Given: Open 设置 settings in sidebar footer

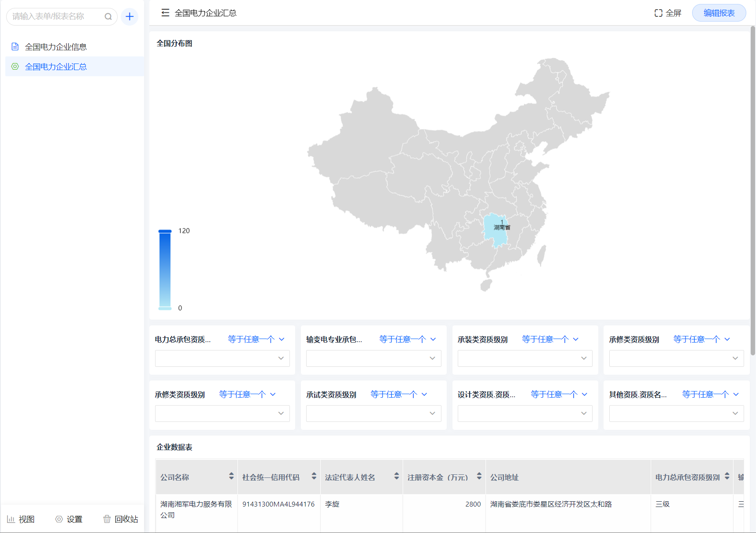Looking at the screenshot, I should (x=69, y=519).
